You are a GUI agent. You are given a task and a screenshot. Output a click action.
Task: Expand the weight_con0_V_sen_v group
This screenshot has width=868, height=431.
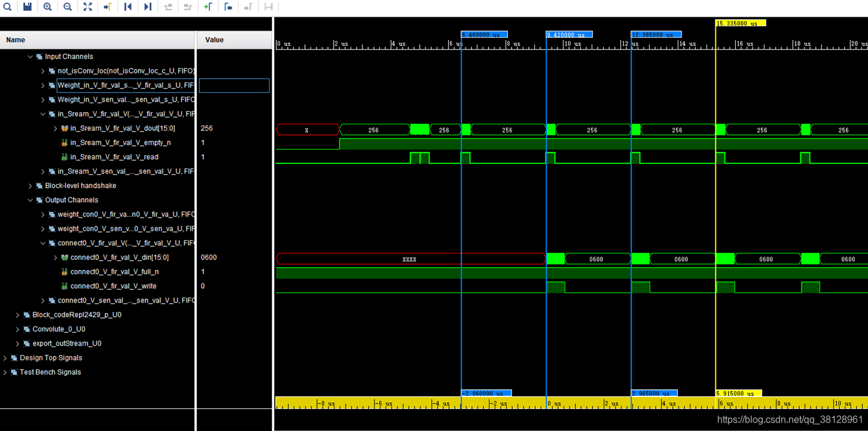click(42, 229)
